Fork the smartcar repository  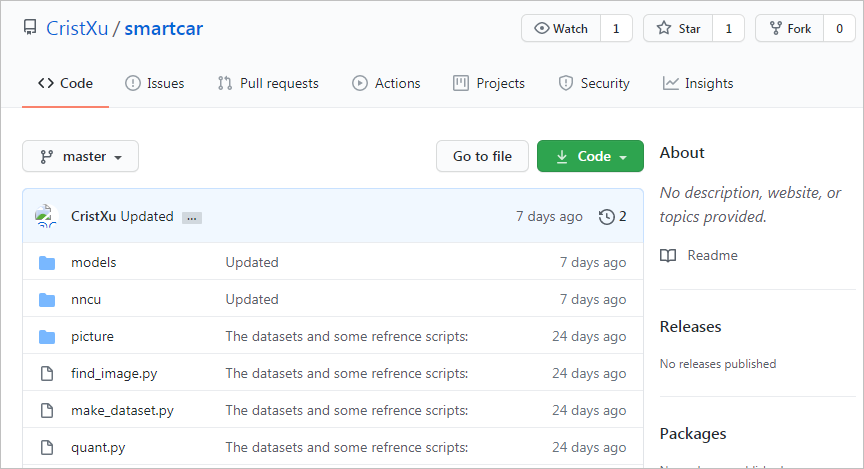pyautogui.click(x=790, y=29)
